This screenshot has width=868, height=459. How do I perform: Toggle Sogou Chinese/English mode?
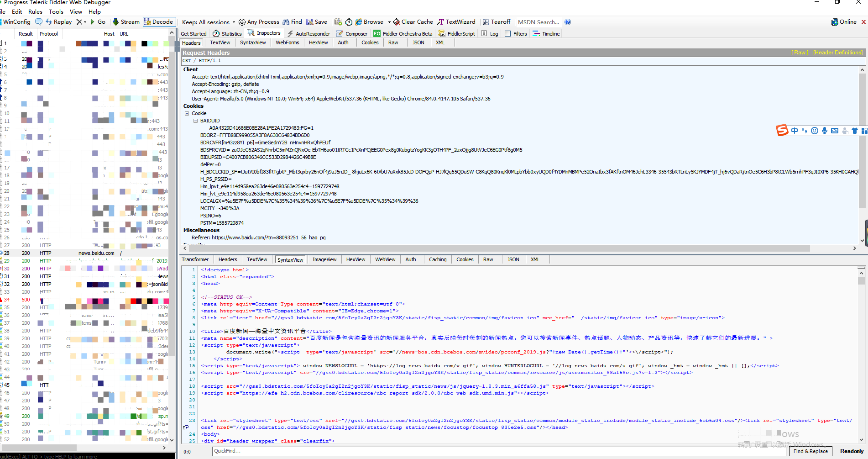pyautogui.click(x=795, y=131)
